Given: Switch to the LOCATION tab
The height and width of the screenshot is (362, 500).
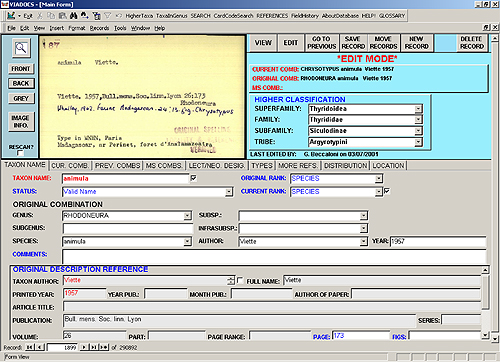Looking at the screenshot, I should click(388, 166).
